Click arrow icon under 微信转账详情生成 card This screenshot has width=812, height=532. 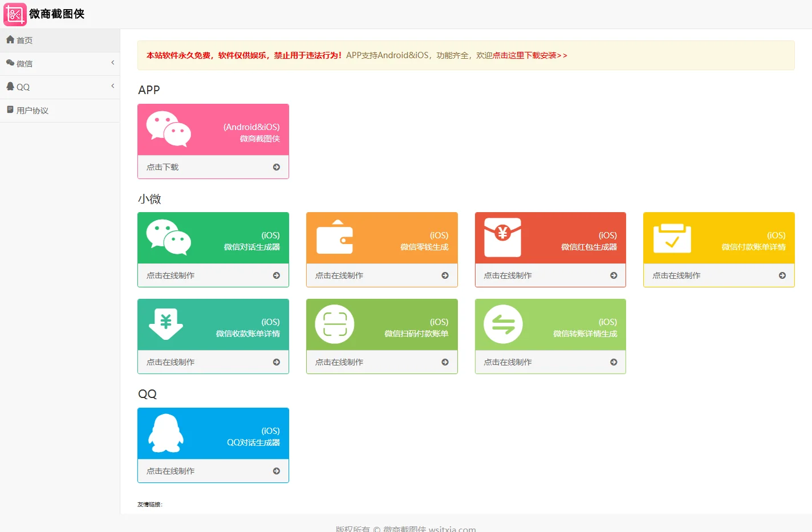[x=614, y=362]
